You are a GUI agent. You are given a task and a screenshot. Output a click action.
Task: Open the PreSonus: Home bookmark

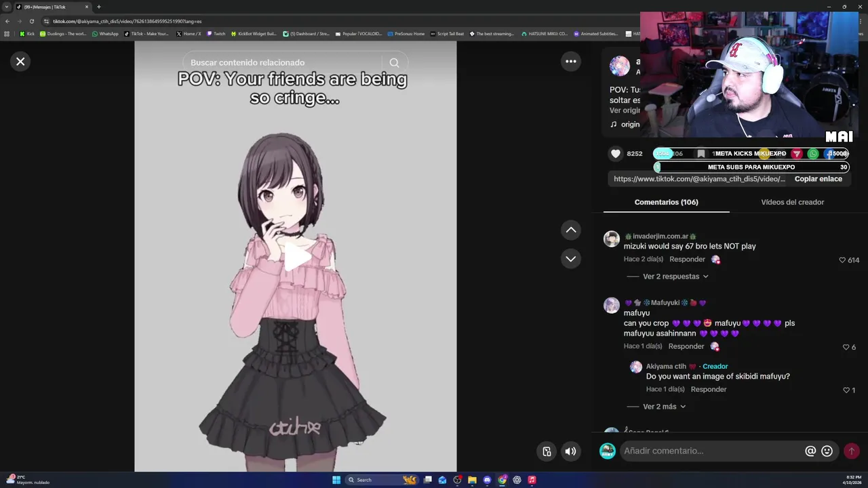(406, 33)
